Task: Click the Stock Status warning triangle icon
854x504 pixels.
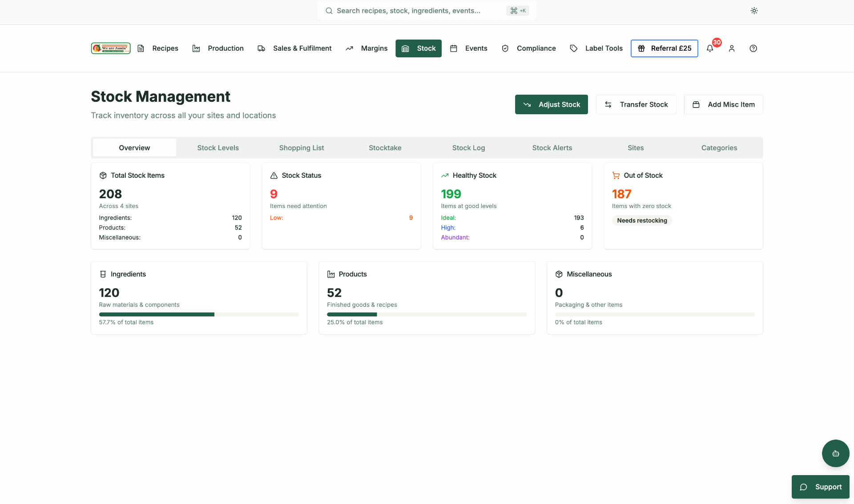Action: (274, 176)
